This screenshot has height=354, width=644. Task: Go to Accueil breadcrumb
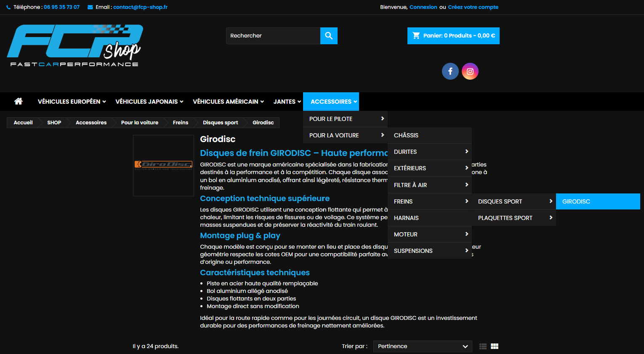click(23, 123)
